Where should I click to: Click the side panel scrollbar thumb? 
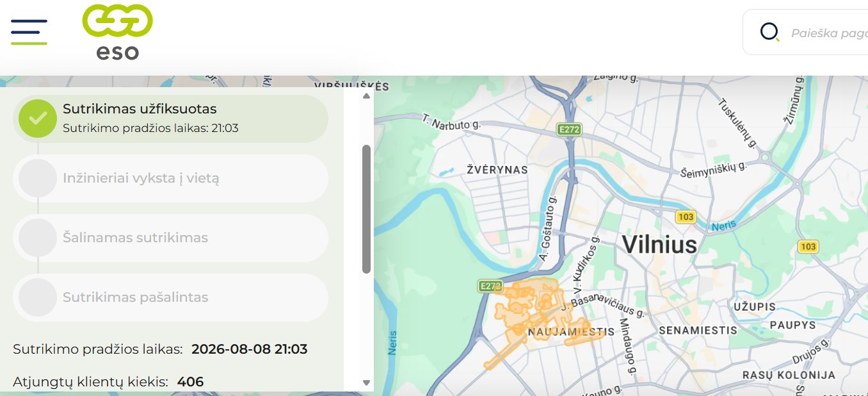pyautogui.click(x=367, y=209)
